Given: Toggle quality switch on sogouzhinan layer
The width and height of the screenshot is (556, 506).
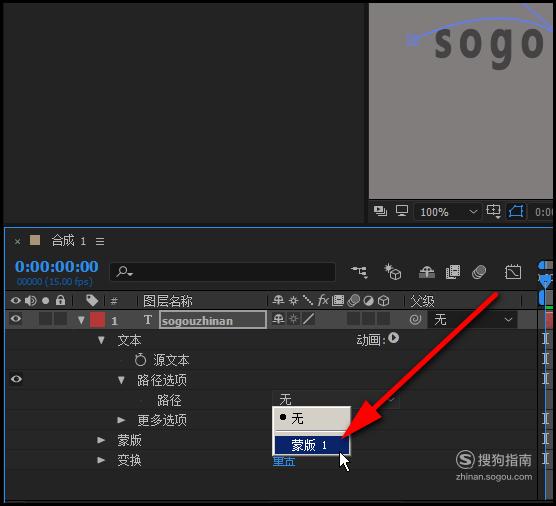Looking at the screenshot, I should point(308,319).
